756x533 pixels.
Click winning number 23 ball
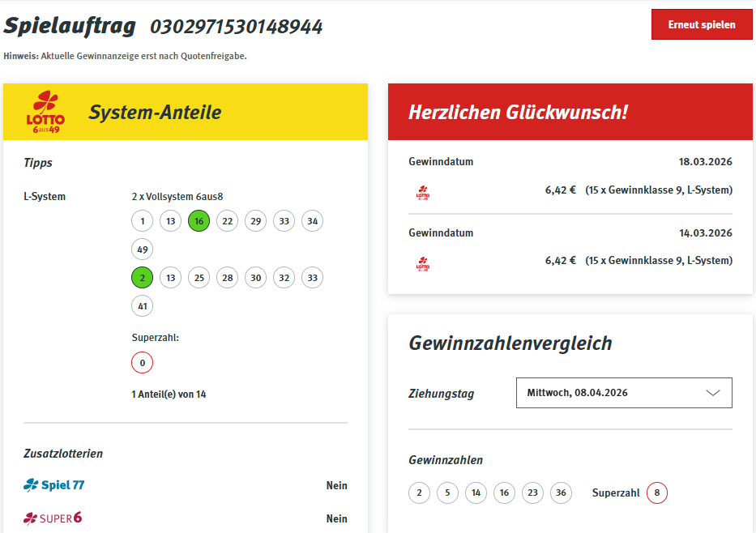pos(532,492)
